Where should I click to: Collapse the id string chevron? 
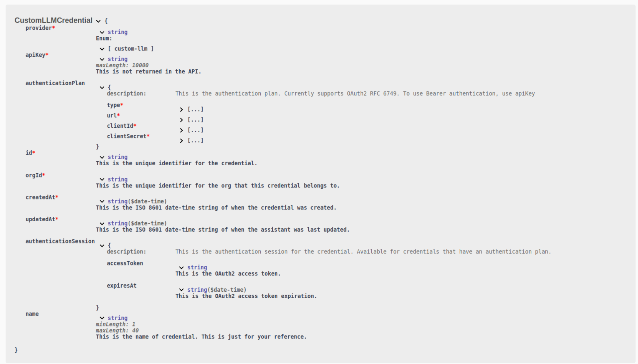[102, 157]
